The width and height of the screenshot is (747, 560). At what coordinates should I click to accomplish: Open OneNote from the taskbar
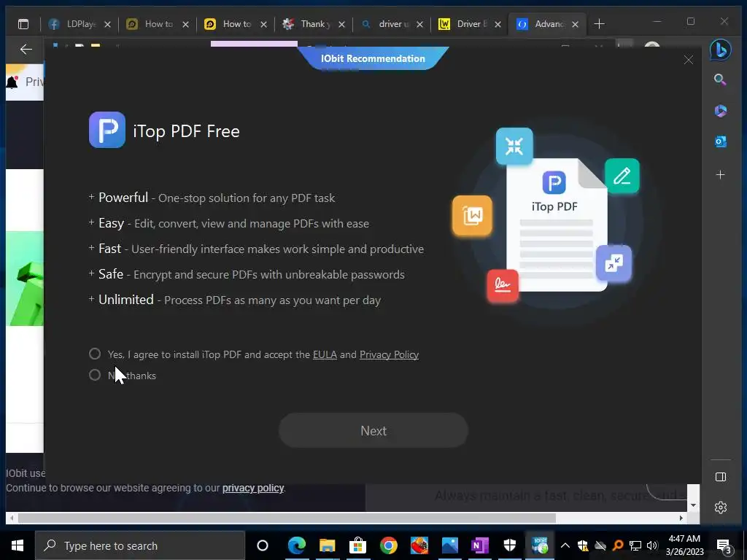(x=480, y=545)
